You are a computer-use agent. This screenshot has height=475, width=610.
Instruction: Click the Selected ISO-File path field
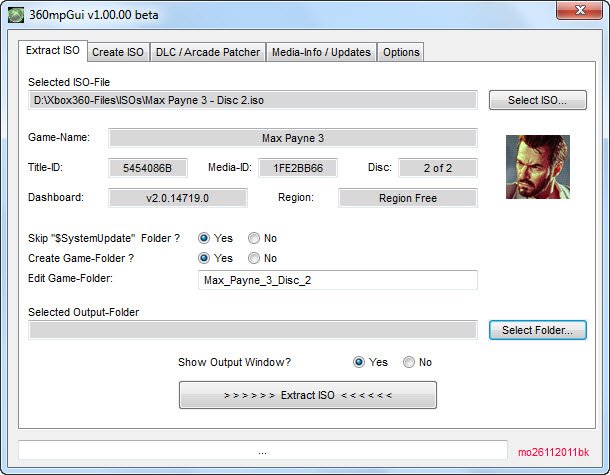tap(253, 100)
